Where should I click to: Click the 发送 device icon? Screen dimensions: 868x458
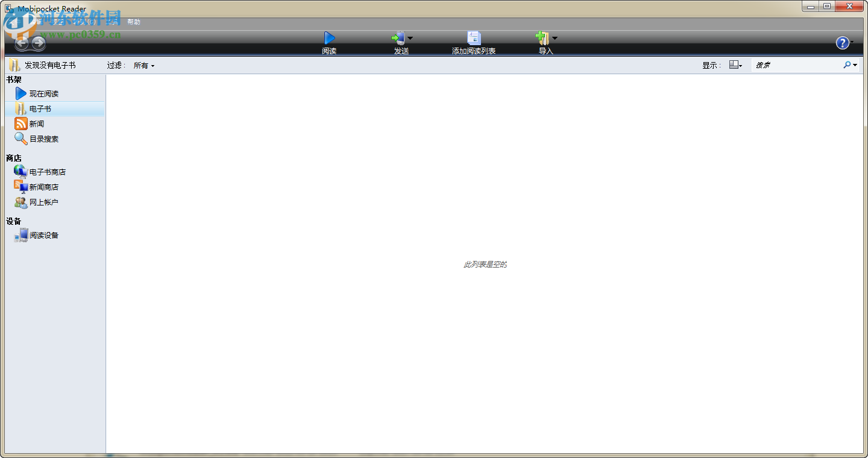coord(398,38)
